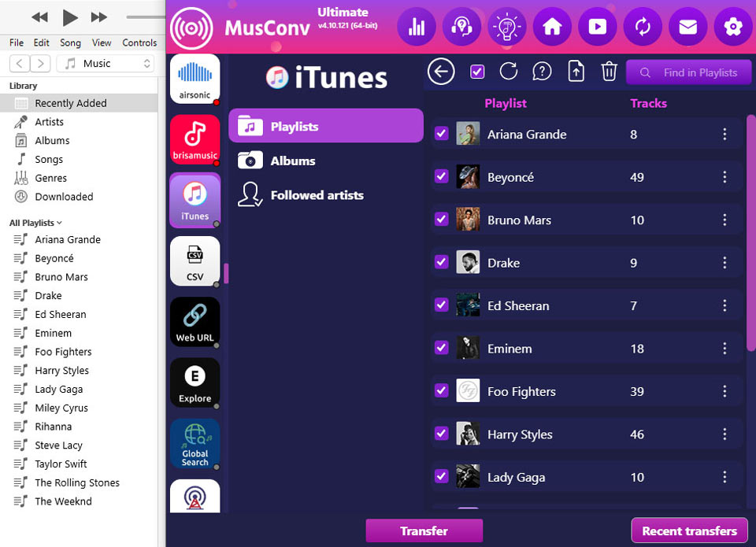Open the video tutorial play icon in header
Screen dimensions: 756x547
tap(598, 27)
